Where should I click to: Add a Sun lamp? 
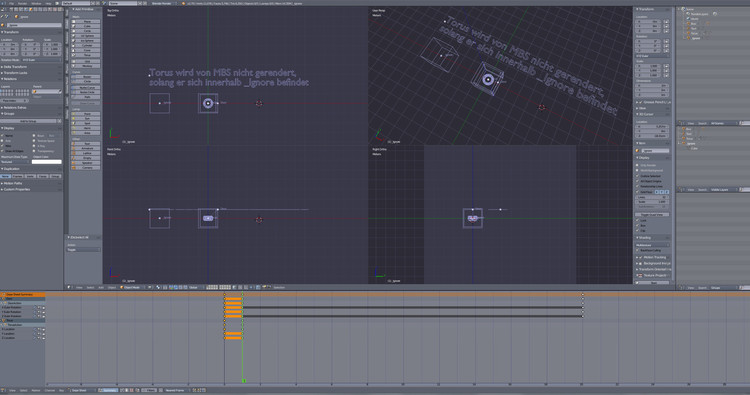tap(86, 118)
